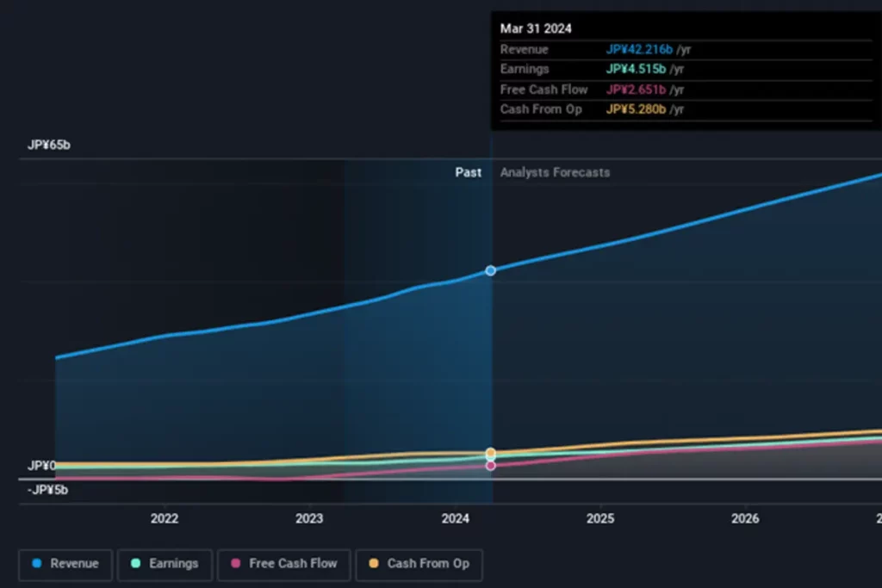Screen dimensions: 882x588
Task: Click the Analysts Forecasts label
Action: point(555,172)
